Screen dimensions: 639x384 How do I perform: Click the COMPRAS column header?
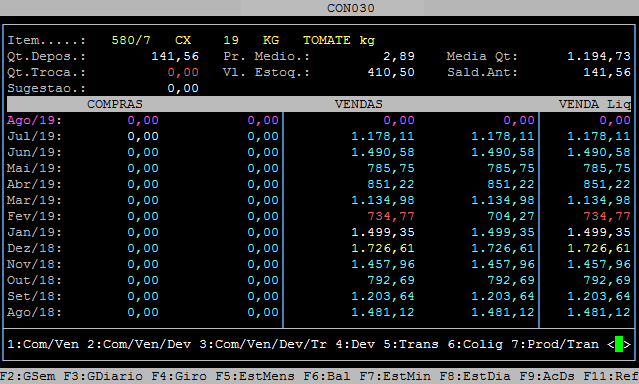[115, 104]
